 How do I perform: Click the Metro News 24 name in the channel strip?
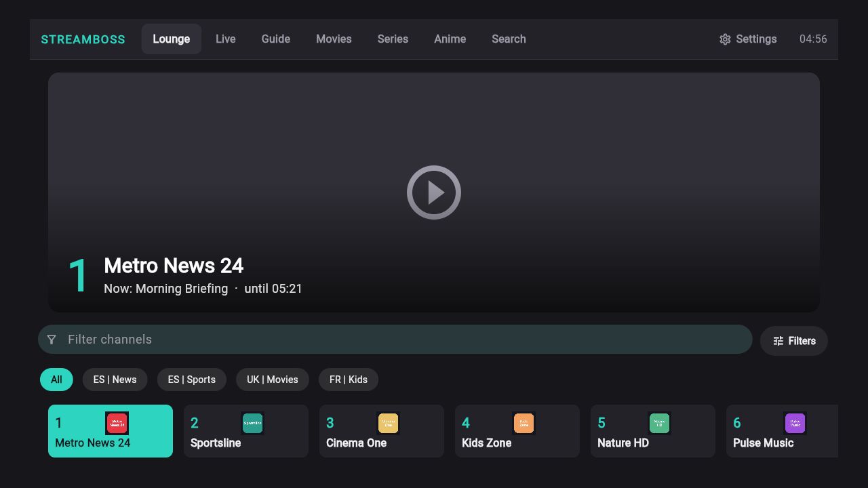click(x=93, y=443)
